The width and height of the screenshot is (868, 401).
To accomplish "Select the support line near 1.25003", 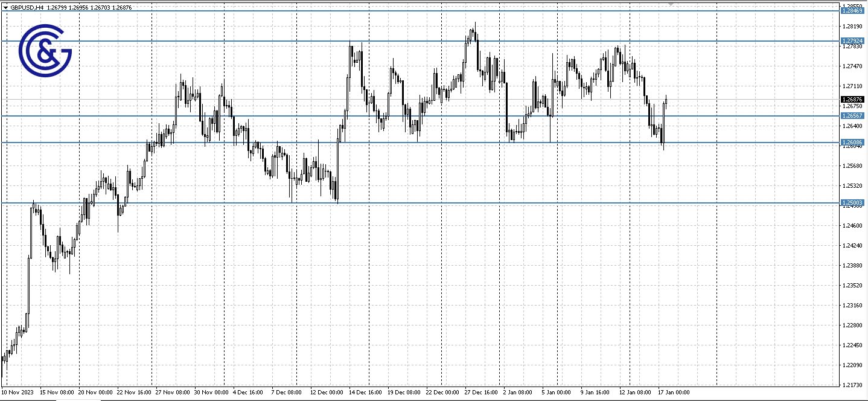I will [423, 202].
